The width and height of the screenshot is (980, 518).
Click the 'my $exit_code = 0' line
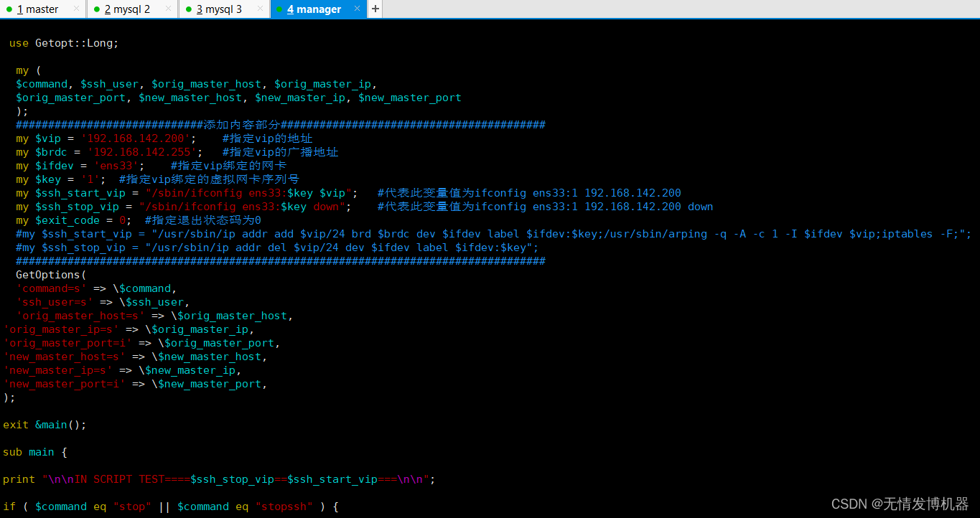coord(139,220)
